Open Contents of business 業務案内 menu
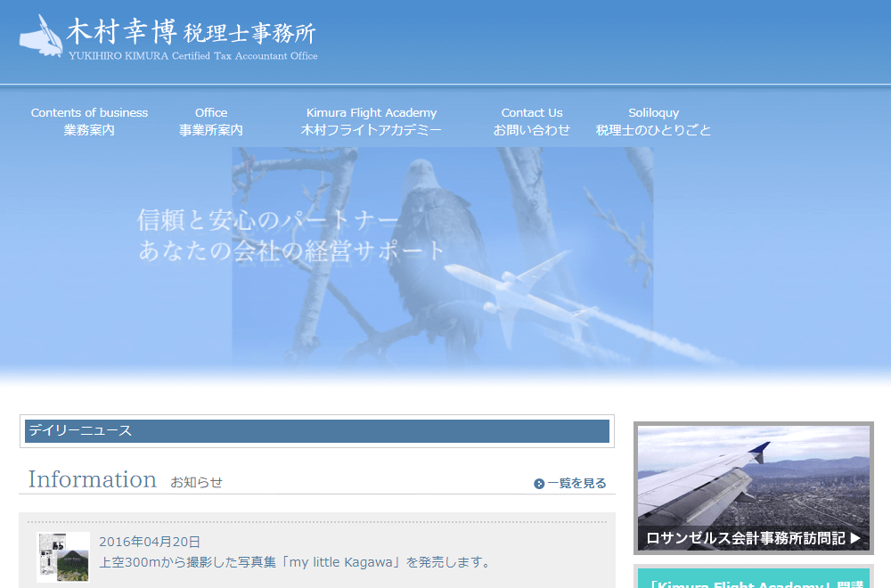891x588 pixels. [x=89, y=121]
